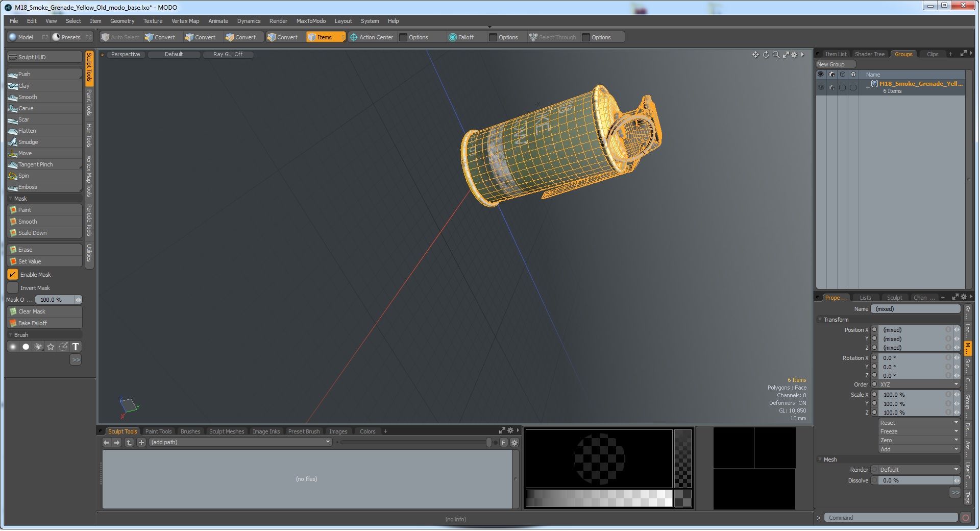Click the grayscale gradient color strip
Image resolution: width=980 pixels, height=531 pixels.
coord(599,498)
